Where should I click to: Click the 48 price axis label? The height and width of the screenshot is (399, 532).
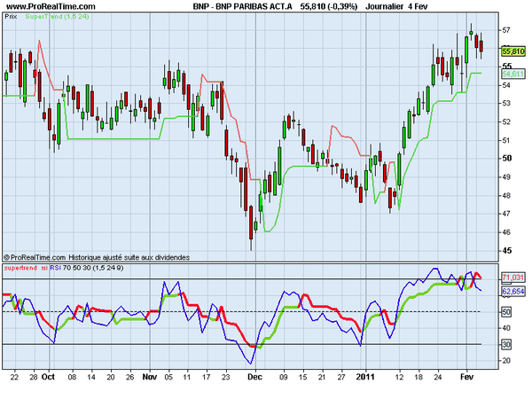click(x=506, y=195)
